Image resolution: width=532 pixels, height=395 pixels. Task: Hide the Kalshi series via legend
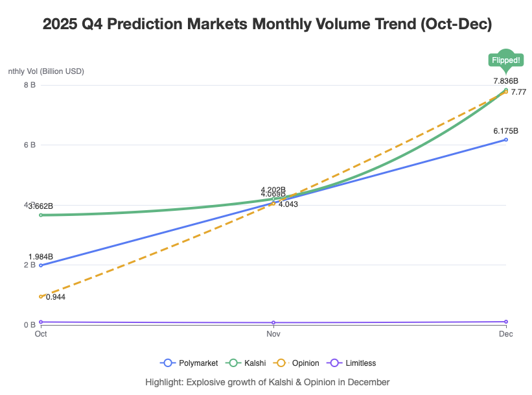245,363
